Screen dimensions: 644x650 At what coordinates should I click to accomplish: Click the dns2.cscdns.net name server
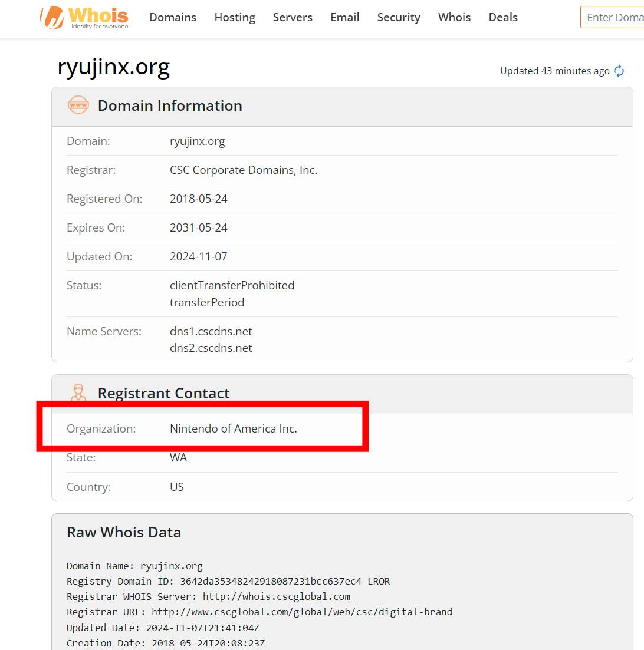[211, 348]
